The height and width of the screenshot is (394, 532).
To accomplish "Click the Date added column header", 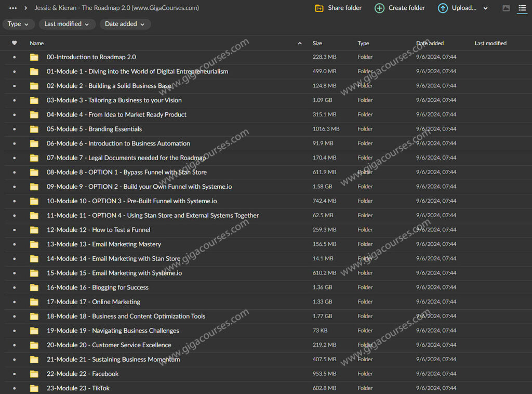I will (x=430, y=44).
